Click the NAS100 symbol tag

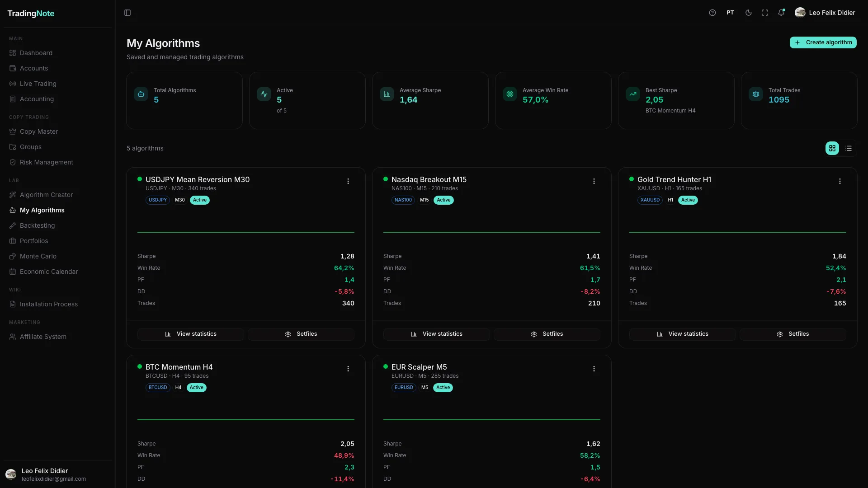click(403, 200)
